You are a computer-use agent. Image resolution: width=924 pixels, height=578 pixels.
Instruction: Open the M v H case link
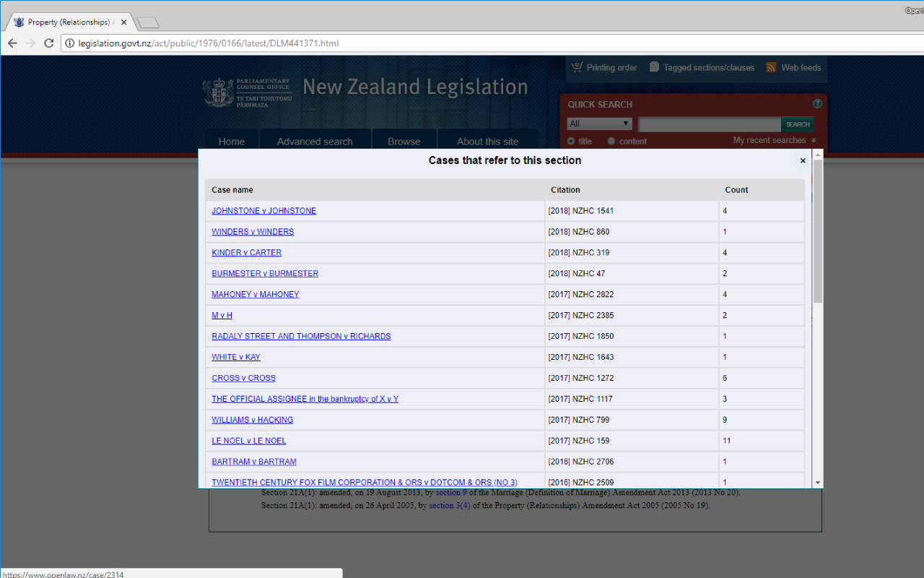[222, 316]
